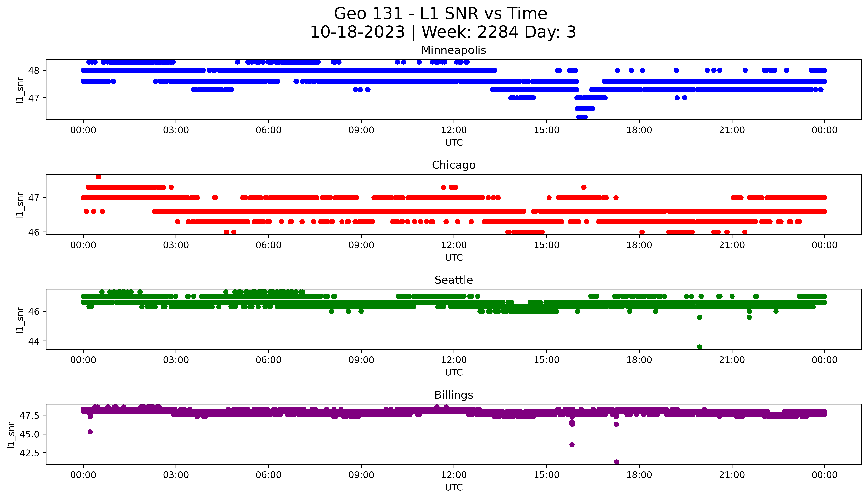Click the '06:00' tick under Seattle plot
This screenshot has height=499, width=868.
tap(269, 360)
